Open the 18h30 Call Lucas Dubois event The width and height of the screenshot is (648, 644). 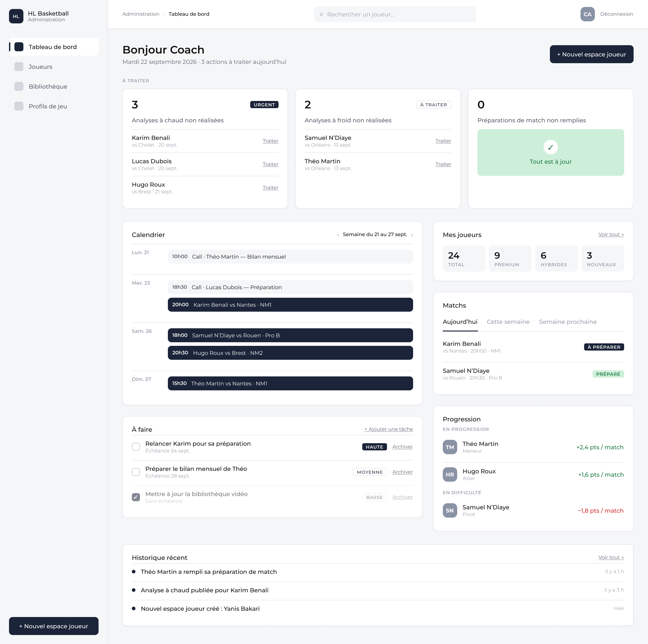pyautogui.click(x=290, y=287)
